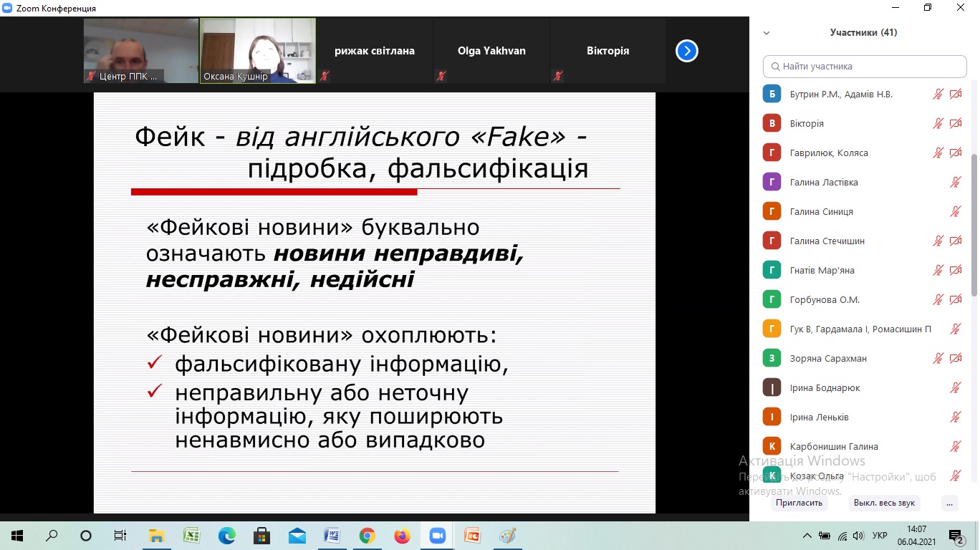Click muted mic icon for Ірина Боднарюк

956,387
